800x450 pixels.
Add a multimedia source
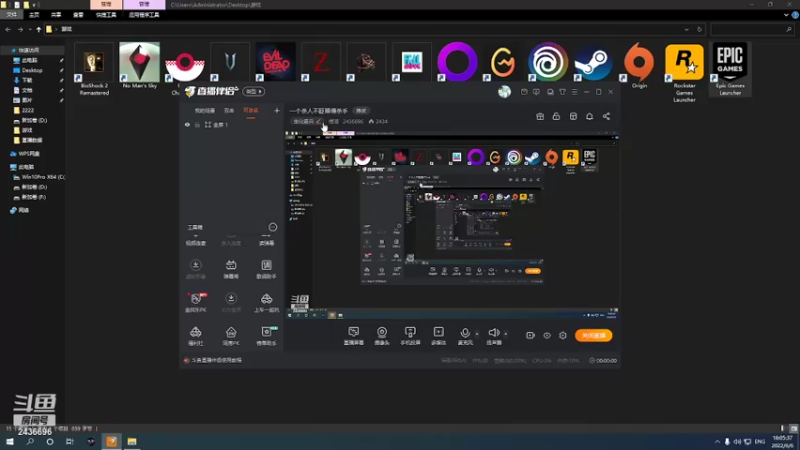(438, 336)
